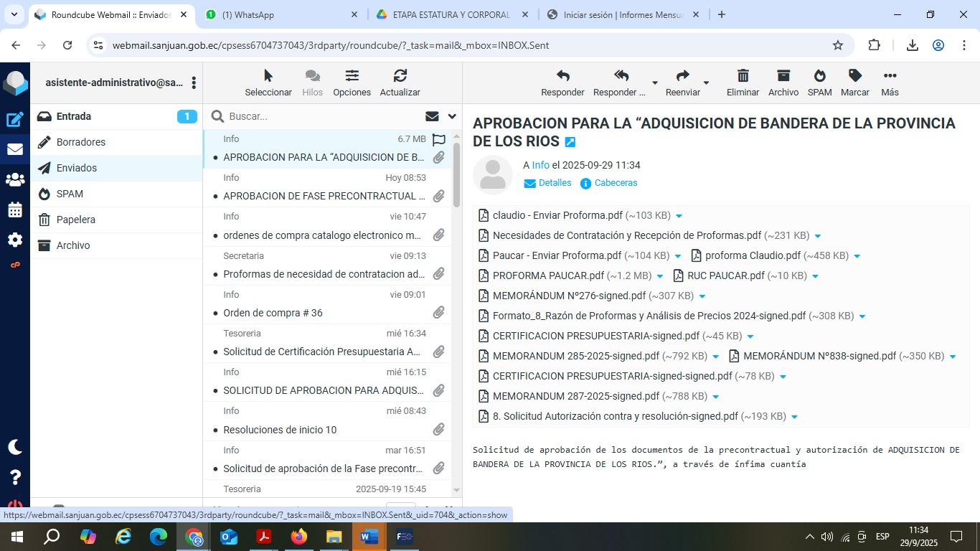Screen dimensions: 980x551
Task: Click the message list scrollbar
Action: [x=457, y=172]
